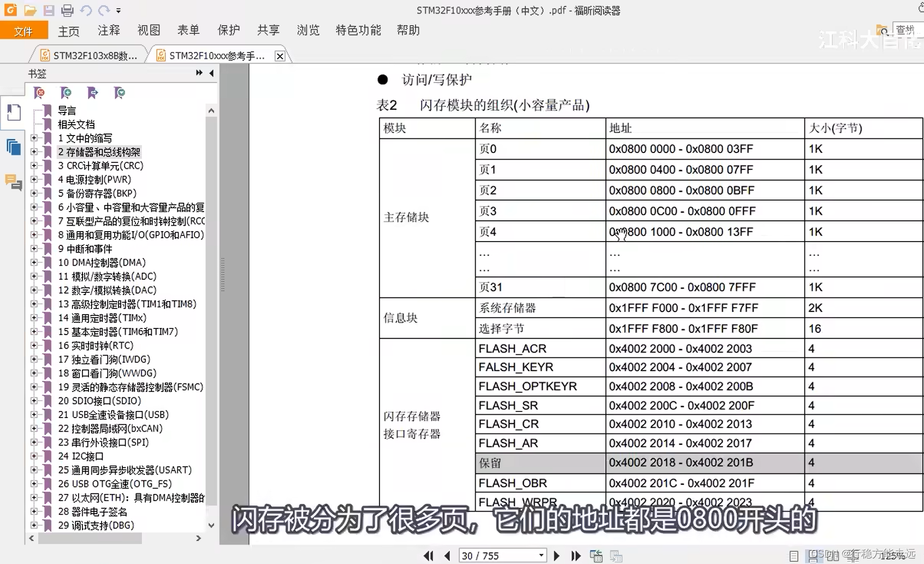The image size is (924, 564).
Task: Go to the last page
Action: tap(576, 556)
